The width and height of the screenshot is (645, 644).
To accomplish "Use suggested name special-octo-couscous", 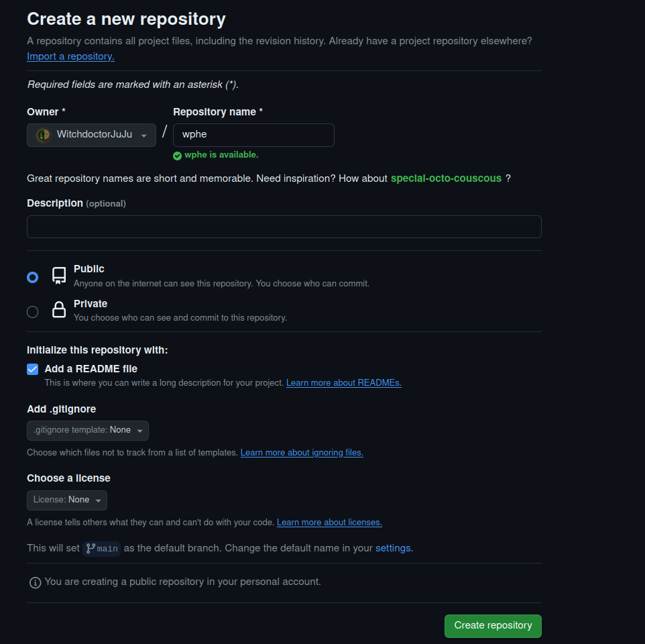I will click(x=446, y=178).
